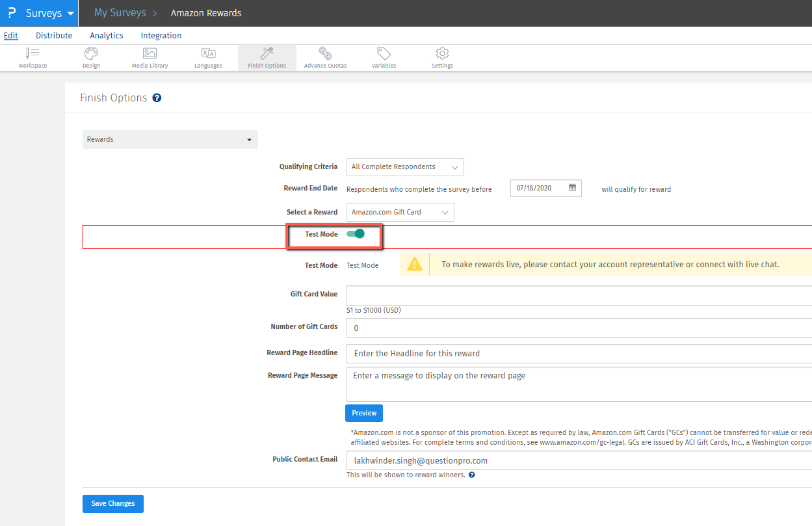Switch to the Distribute tab

54,36
